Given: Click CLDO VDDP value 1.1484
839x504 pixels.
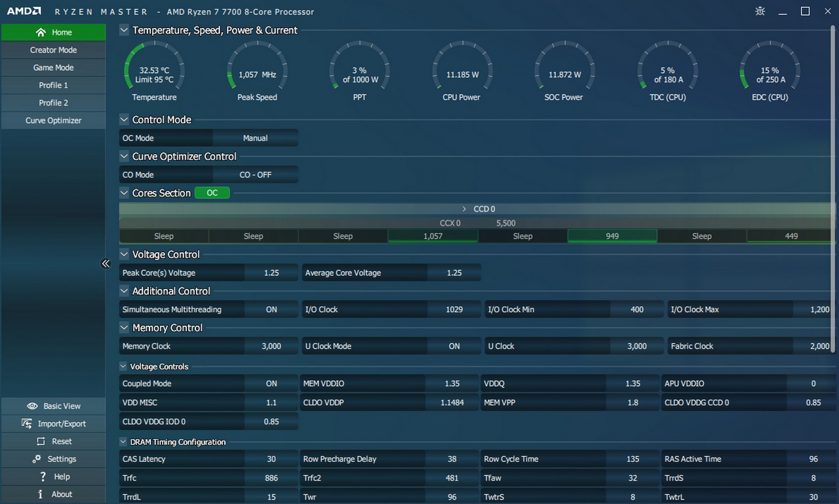Looking at the screenshot, I should tap(452, 402).
